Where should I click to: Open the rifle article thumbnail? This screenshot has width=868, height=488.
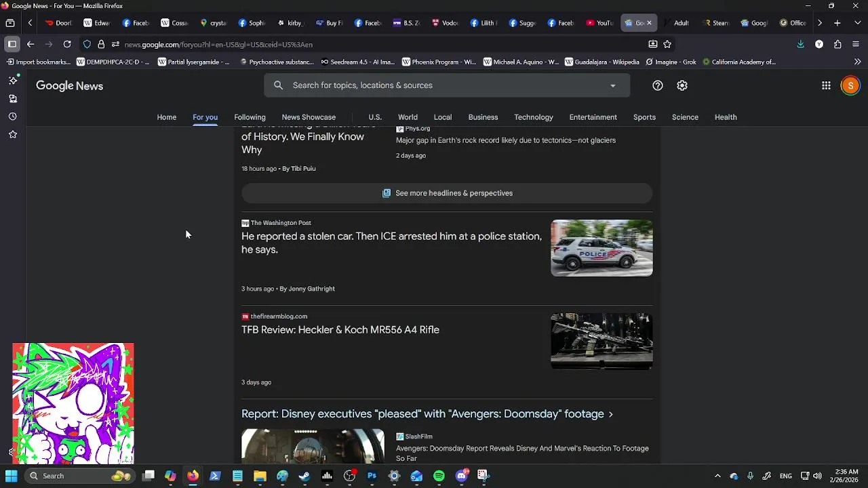point(601,342)
